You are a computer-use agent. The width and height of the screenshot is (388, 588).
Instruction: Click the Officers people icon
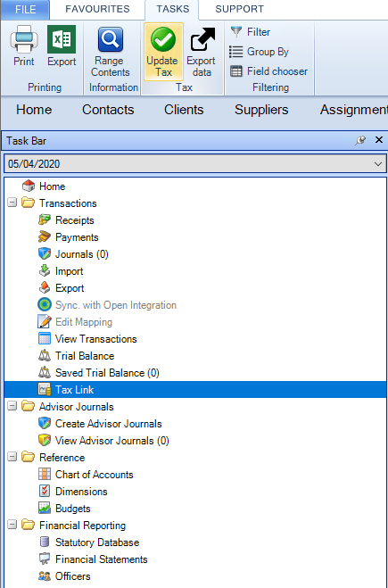click(x=45, y=576)
